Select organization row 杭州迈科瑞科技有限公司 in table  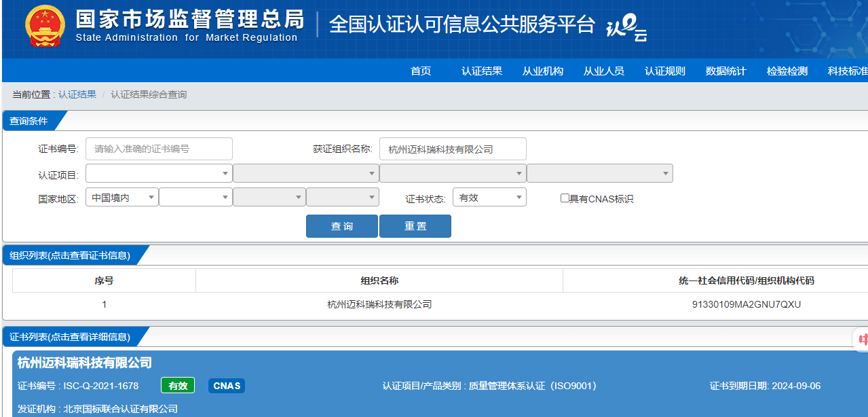coord(379,304)
